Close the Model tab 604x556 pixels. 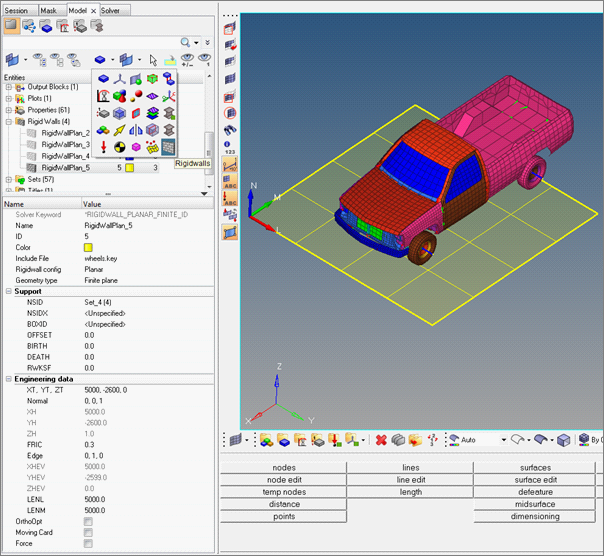(x=93, y=11)
